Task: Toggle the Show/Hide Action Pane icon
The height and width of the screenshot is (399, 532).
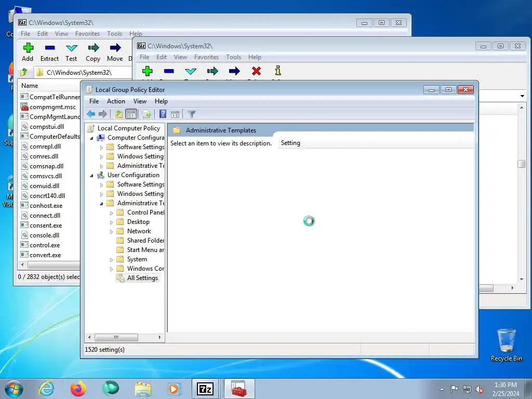Action: (175, 114)
